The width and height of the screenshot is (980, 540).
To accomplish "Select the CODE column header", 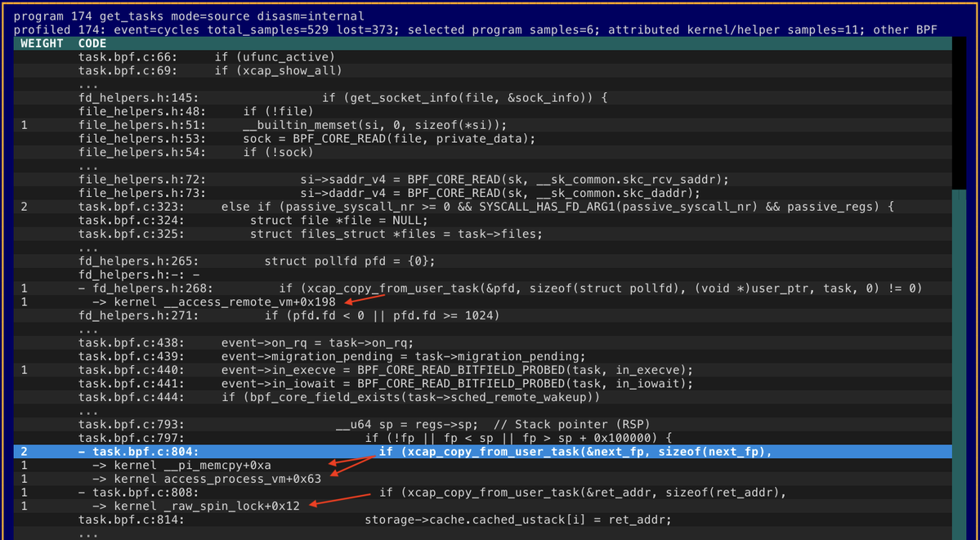I will (92, 44).
